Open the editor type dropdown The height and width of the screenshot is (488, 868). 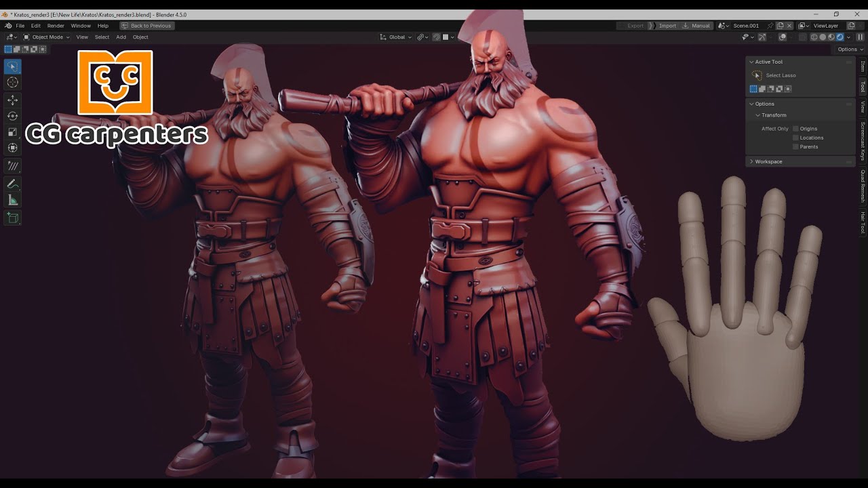12,37
